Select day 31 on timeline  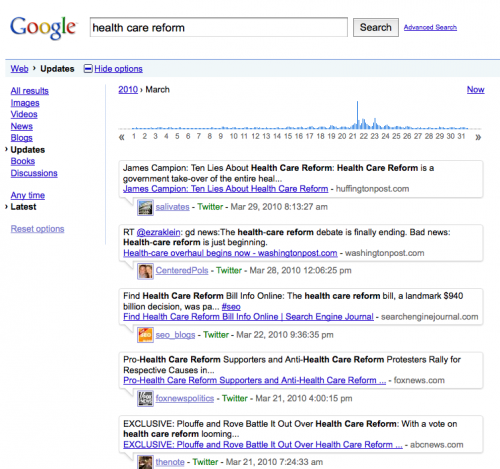(x=461, y=136)
